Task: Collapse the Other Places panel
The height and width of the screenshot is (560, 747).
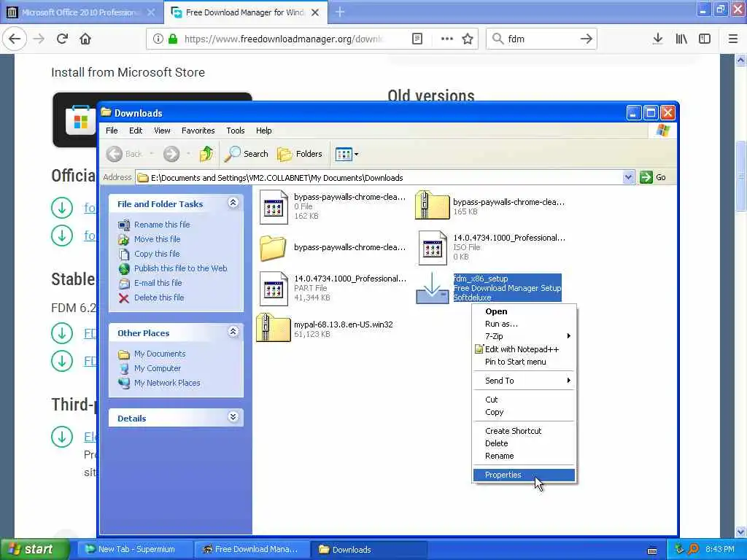Action: click(233, 332)
